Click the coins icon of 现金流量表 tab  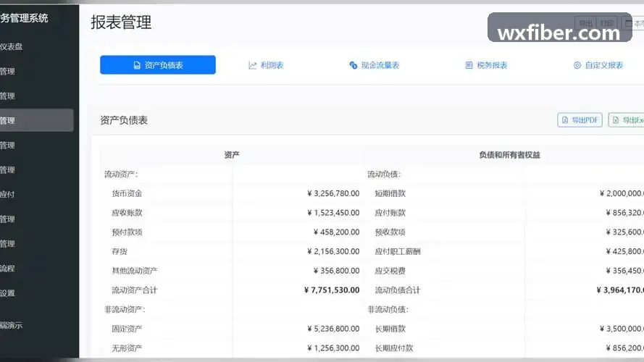[x=354, y=65]
